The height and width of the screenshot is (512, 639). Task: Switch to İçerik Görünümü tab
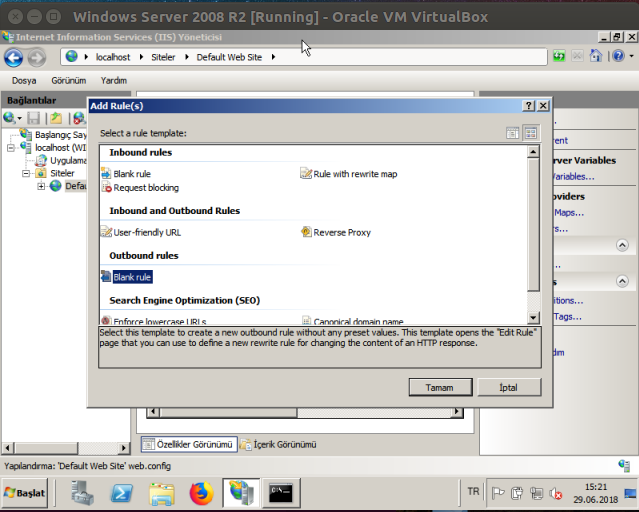279,444
